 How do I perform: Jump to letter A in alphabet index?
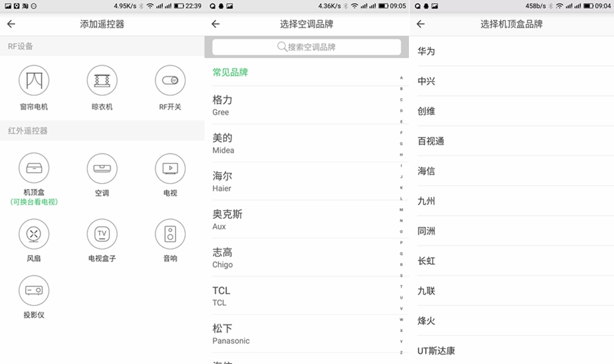click(401, 77)
